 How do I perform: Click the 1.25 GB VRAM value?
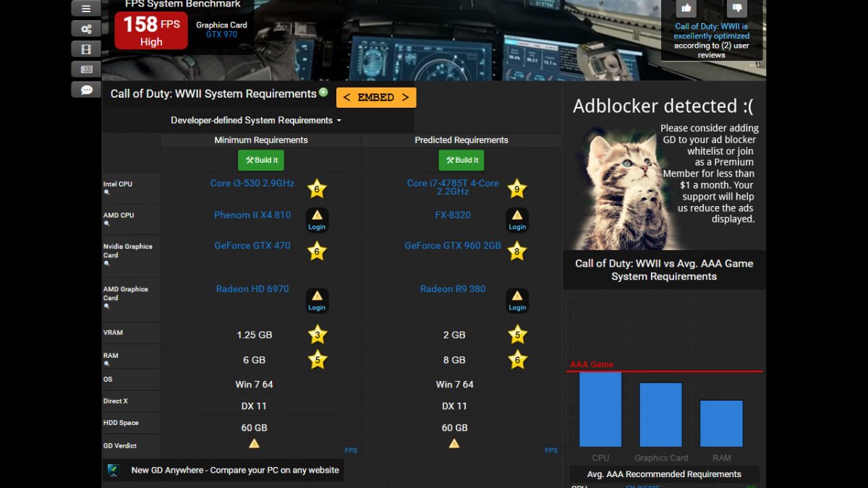255,335
